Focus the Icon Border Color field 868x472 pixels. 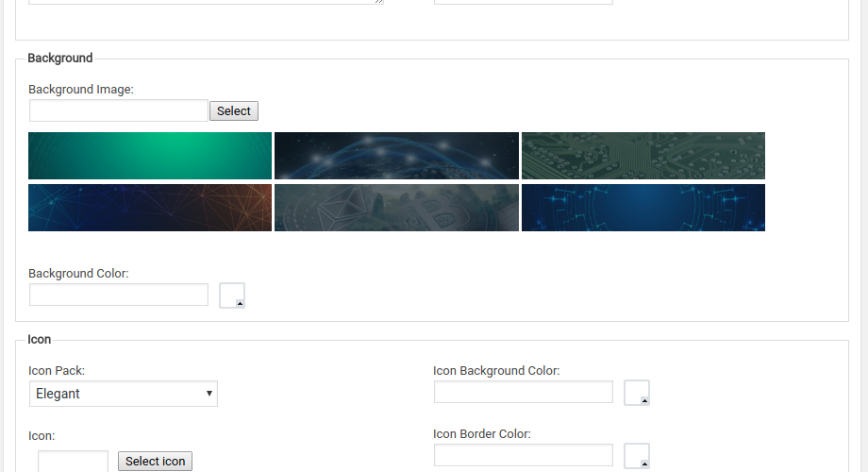pyautogui.click(x=524, y=455)
